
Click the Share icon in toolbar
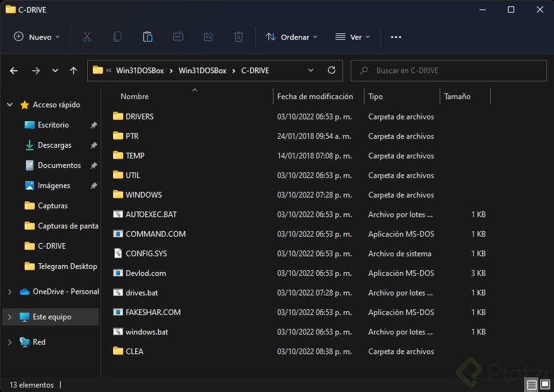[208, 37]
